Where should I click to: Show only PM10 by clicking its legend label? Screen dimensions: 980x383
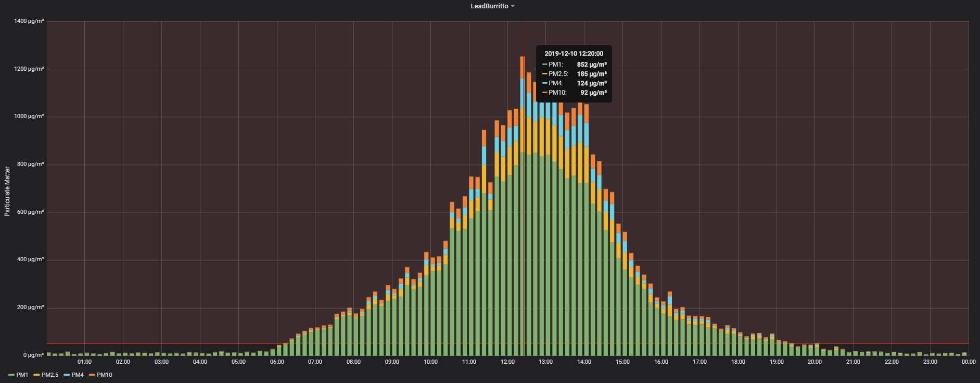click(x=105, y=375)
